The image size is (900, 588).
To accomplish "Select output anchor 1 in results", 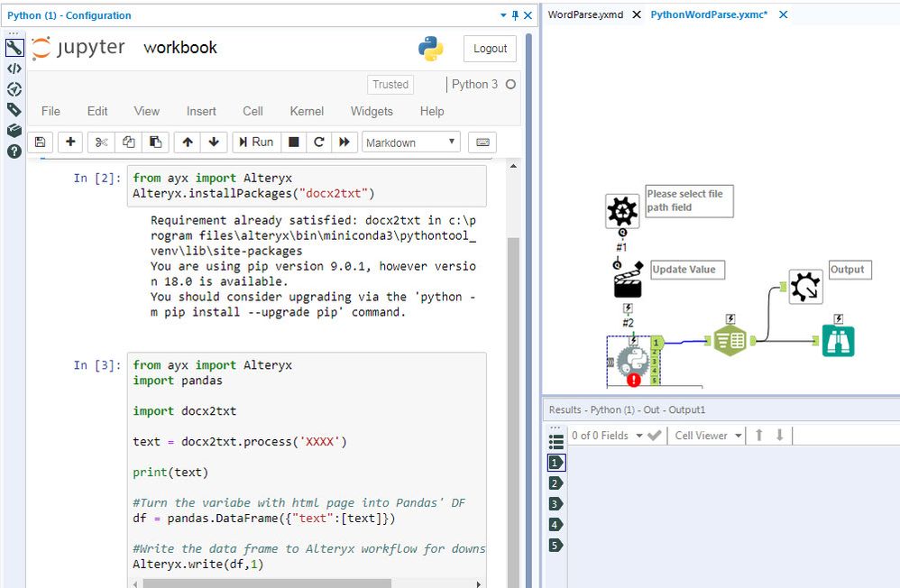I will pos(556,463).
